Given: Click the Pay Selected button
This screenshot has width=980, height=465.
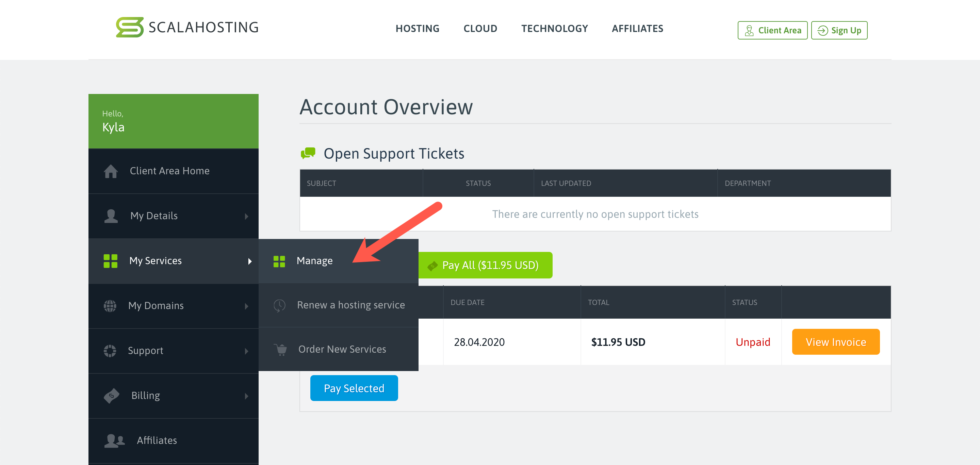Looking at the screenshot, I should 354,388.
